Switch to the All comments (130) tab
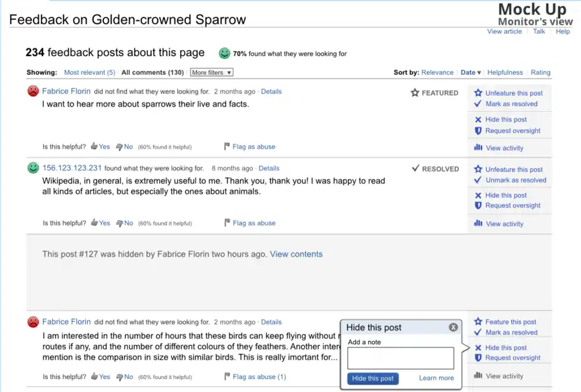 [152, 72]
